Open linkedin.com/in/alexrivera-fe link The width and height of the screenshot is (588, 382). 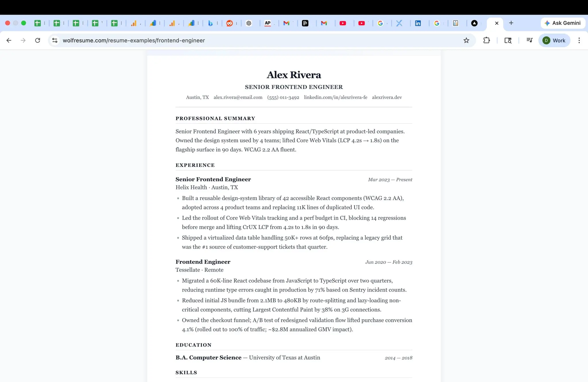(335, 97)
